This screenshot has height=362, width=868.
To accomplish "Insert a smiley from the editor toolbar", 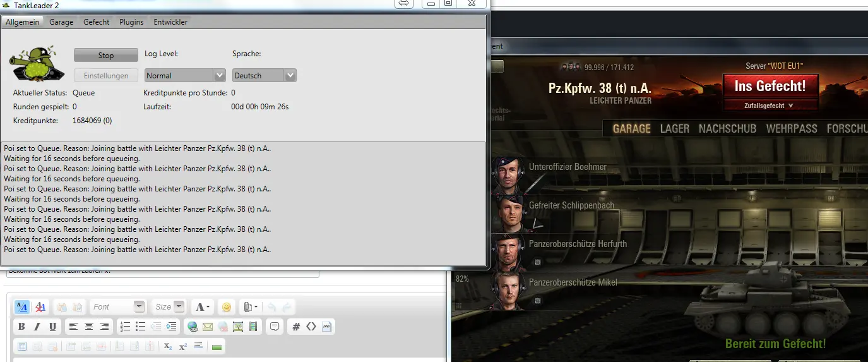I will 227,307.
